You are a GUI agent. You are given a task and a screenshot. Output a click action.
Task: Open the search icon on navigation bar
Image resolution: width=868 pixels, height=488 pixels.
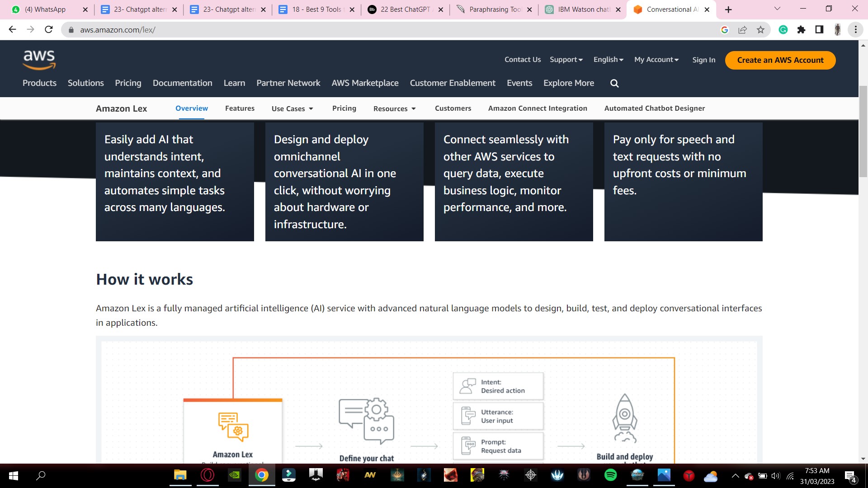coord(615,83)
